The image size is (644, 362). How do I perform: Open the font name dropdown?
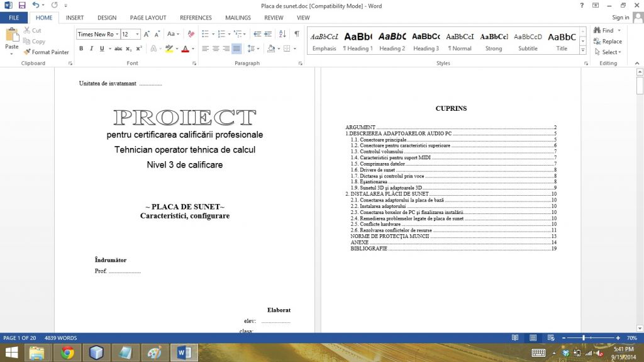116,35
